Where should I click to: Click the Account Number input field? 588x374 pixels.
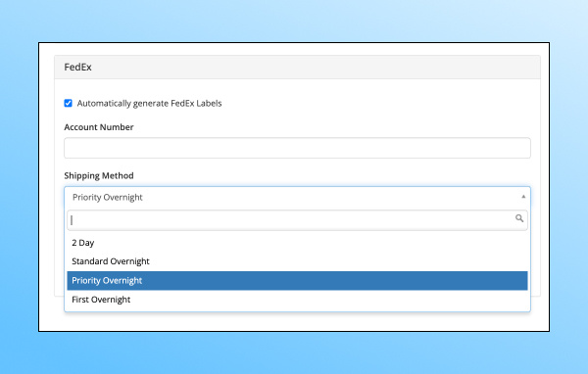pos(297,148)
